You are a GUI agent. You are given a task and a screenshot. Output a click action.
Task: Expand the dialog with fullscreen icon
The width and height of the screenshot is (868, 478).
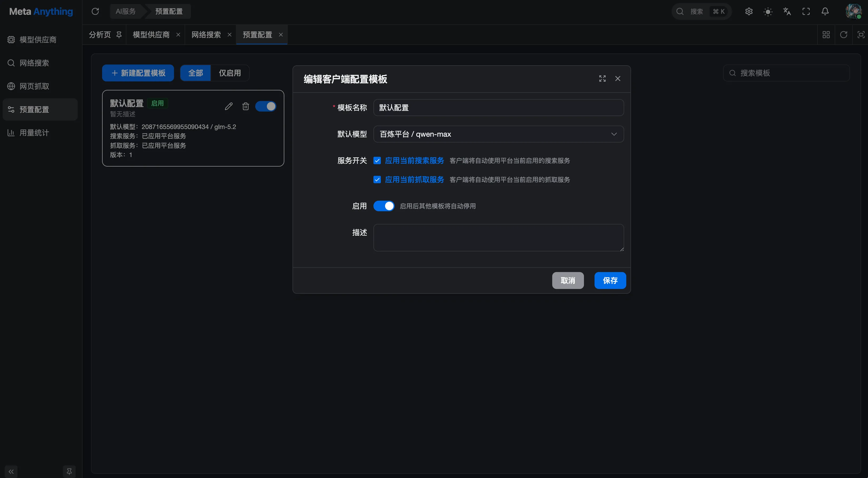click(602, 79)
